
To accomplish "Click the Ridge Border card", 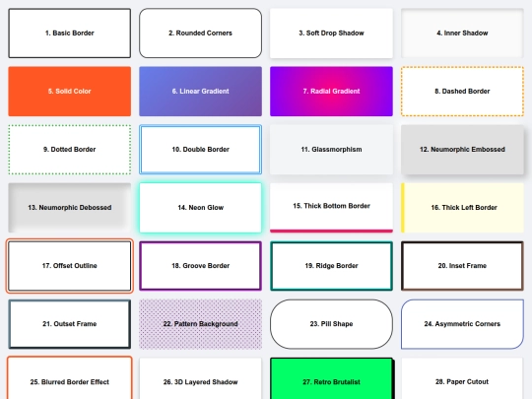I will click(331, 266).
